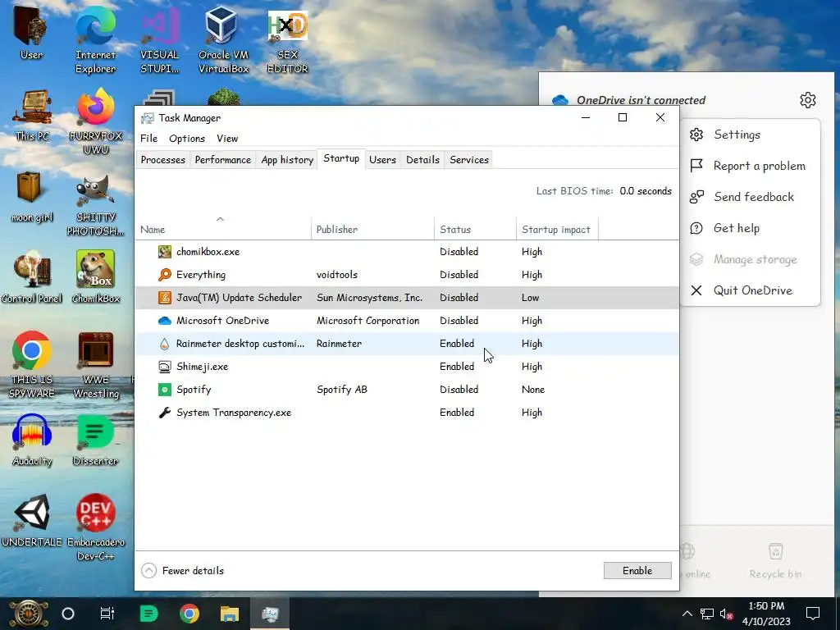
Task: Click the network tray icon
Action: [707, 614]
